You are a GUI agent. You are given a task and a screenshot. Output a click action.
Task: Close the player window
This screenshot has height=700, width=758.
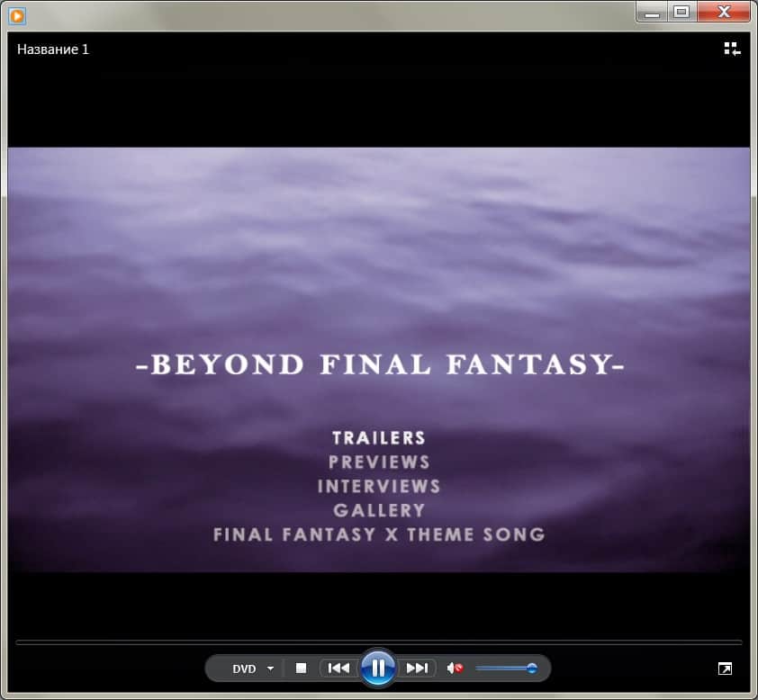tap(724, 12)
